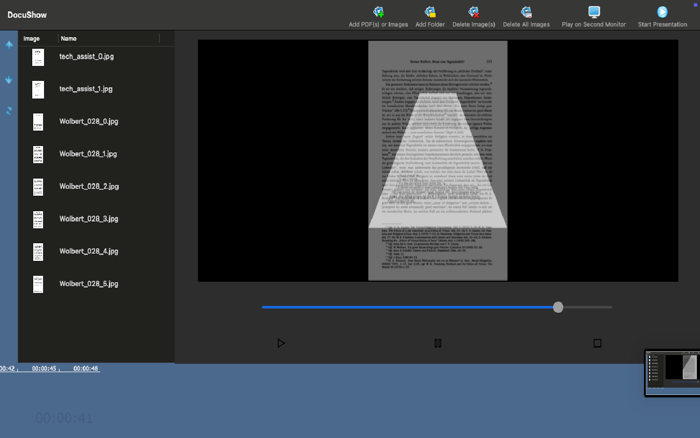Select Wolbert_028_0.jpg thumbnail
The image size is (700, 438).
pos(38,122)
